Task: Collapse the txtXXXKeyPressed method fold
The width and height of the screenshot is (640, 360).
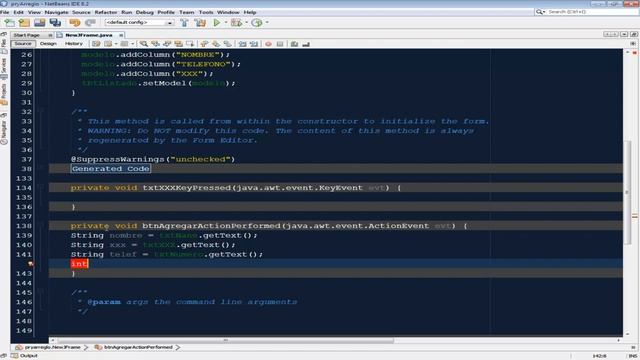Action: [x=41, y=188]
